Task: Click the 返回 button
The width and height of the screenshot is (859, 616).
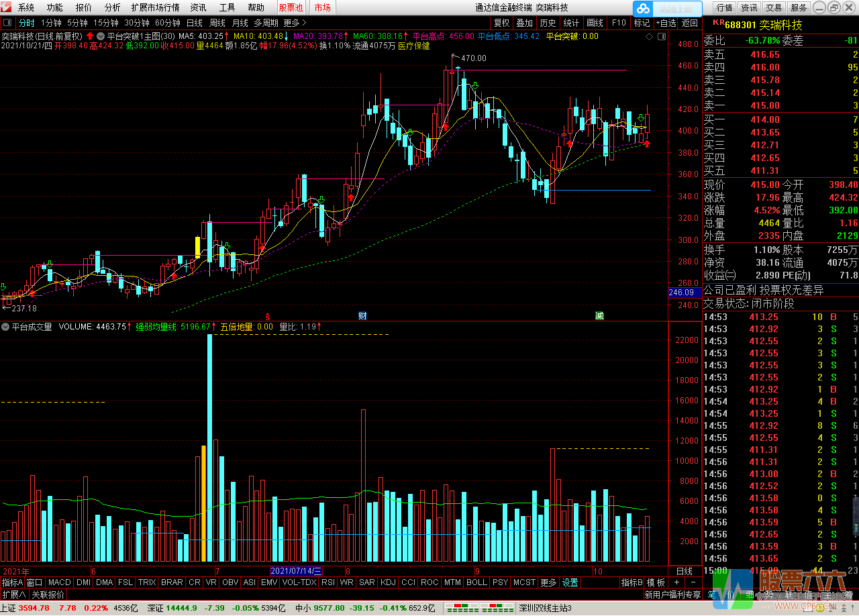Action: [x=690, y=23]
